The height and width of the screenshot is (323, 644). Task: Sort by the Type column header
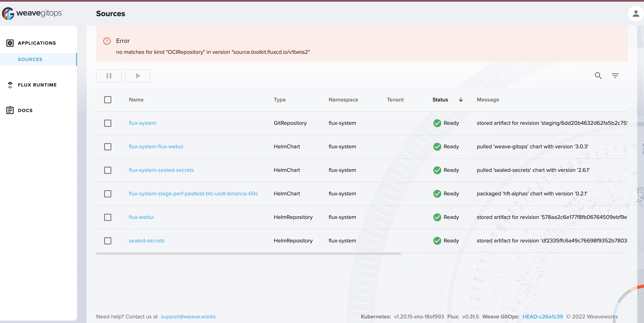(x=280, y=100)
